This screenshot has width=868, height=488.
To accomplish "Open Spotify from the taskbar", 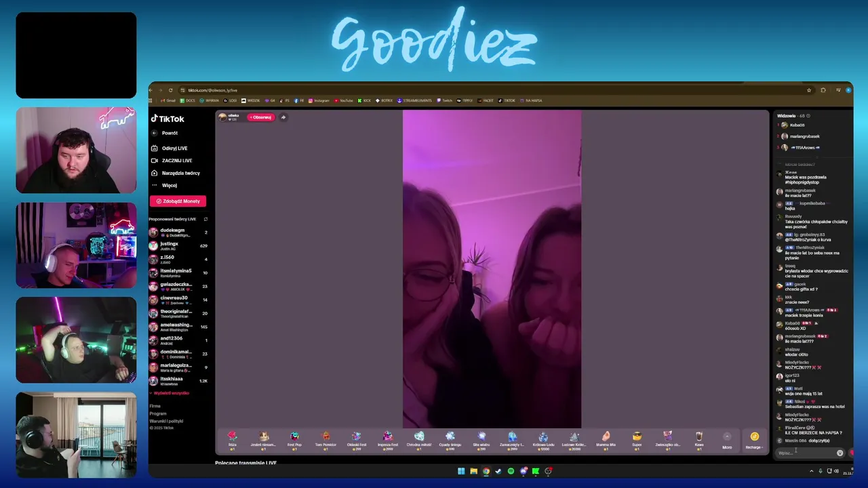I will tap(511, 471).
